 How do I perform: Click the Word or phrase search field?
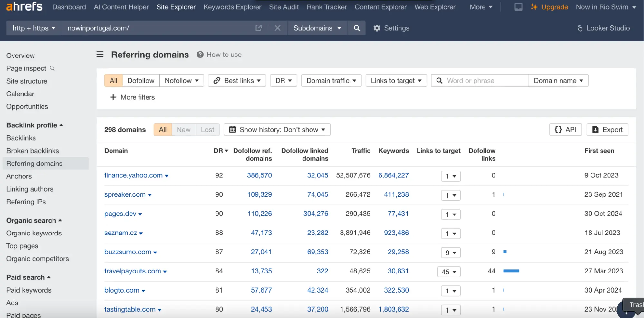tap(480, 80)
